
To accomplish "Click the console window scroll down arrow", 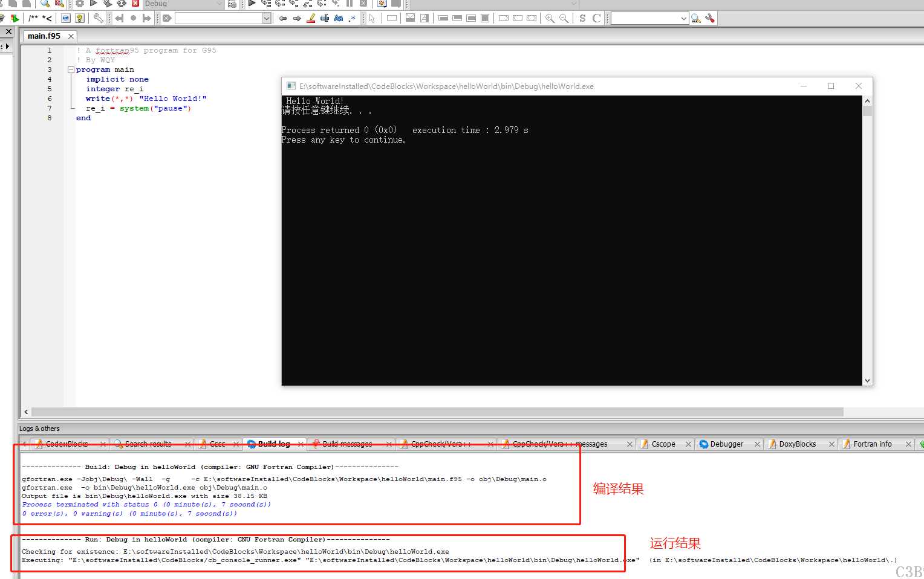I will (867, 381).
